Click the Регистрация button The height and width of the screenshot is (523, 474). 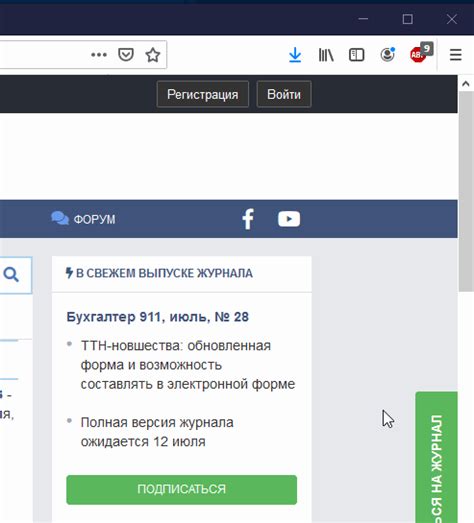[203, 94]
